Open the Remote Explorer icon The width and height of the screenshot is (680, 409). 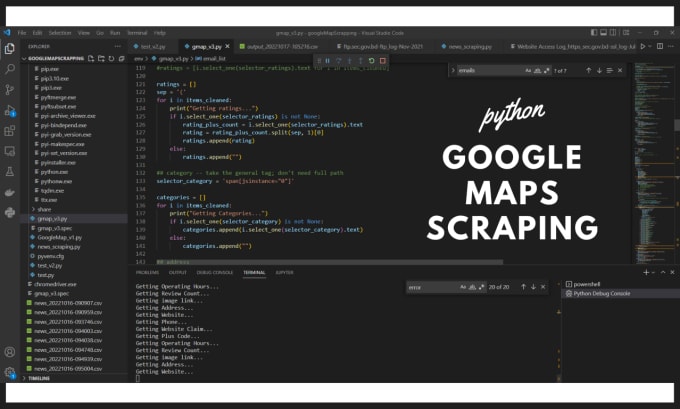coord(10,151)
